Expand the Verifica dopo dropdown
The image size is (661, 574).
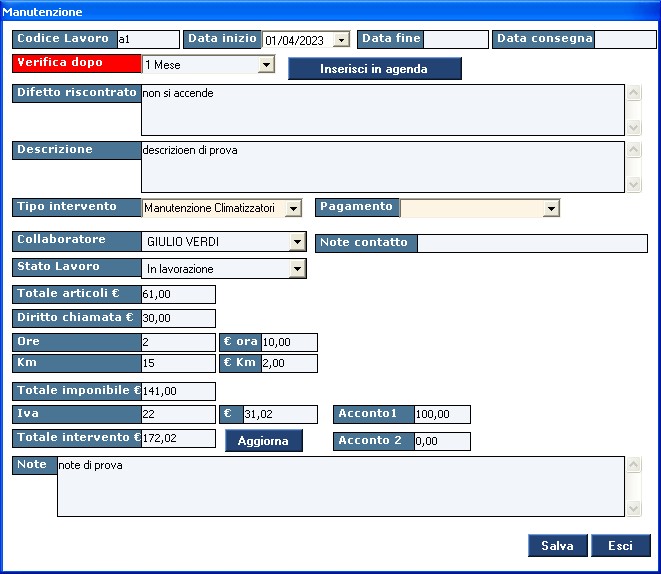tap(266, 65)
